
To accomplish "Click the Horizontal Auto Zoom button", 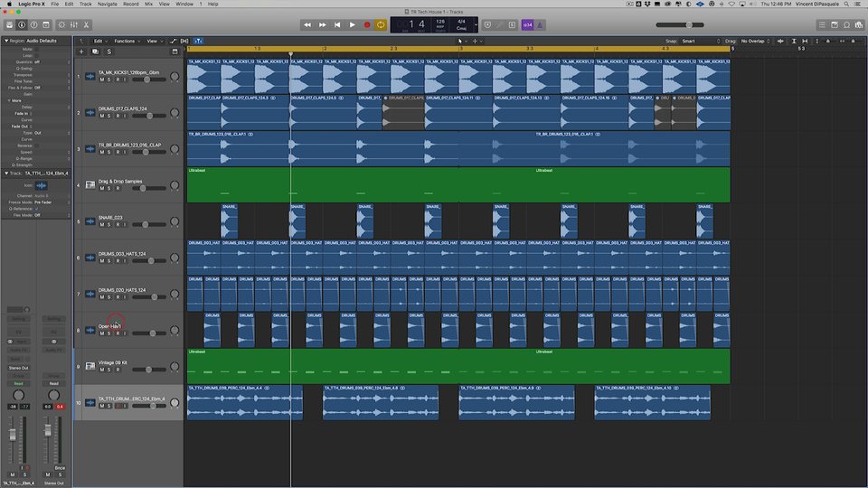I will click(x=805, y=41).
